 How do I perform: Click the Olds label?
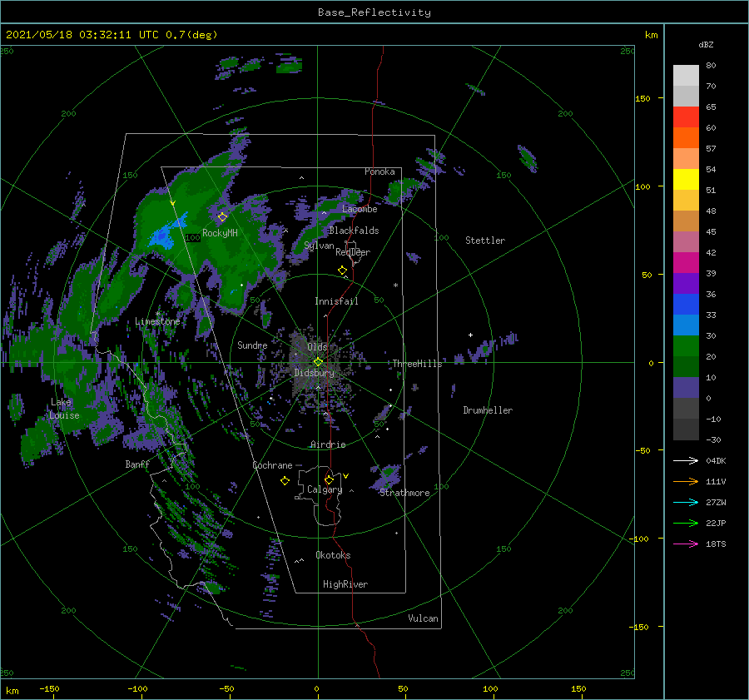coord(317,347)
